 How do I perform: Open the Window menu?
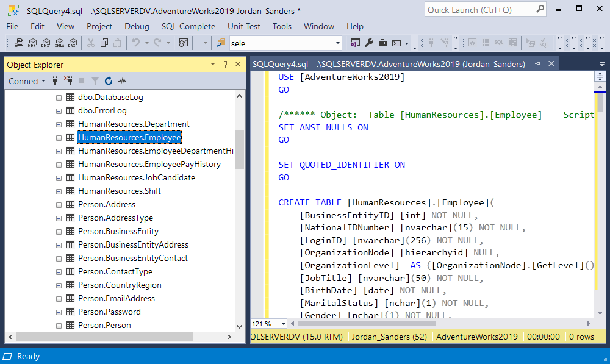click(319, 26)
